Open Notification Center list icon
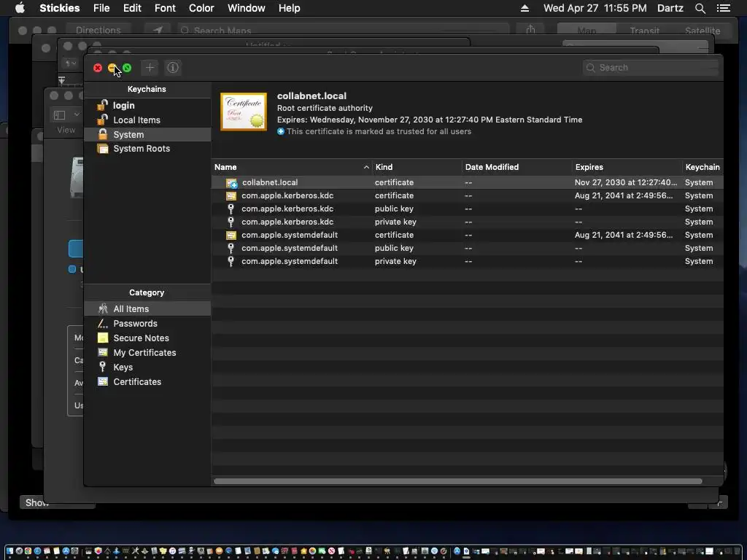This screenshot has width=747, height=560. tap(723, 8)
